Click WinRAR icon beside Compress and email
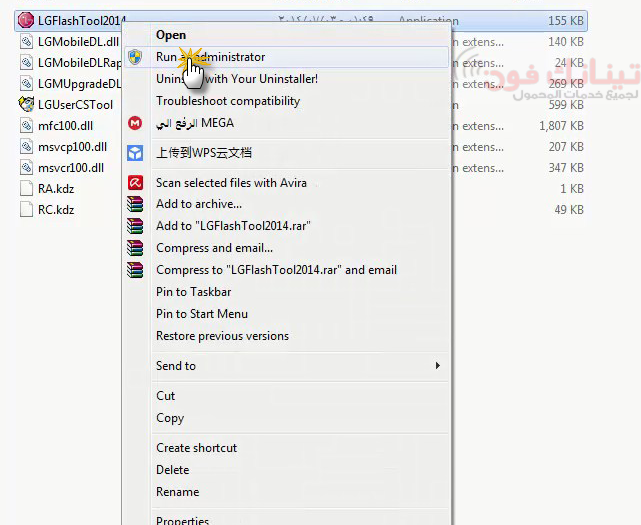 [x=135, y=248]
